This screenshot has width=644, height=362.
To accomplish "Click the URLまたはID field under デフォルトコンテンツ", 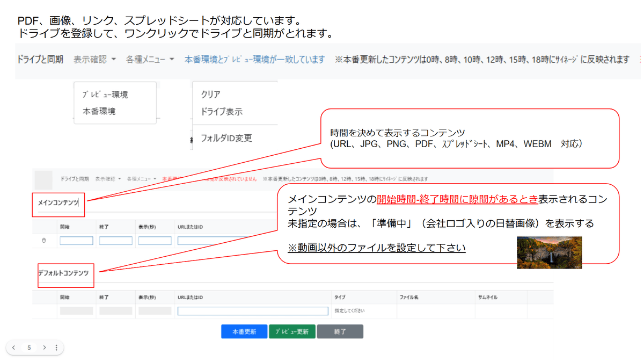I will tap(253, 311).
